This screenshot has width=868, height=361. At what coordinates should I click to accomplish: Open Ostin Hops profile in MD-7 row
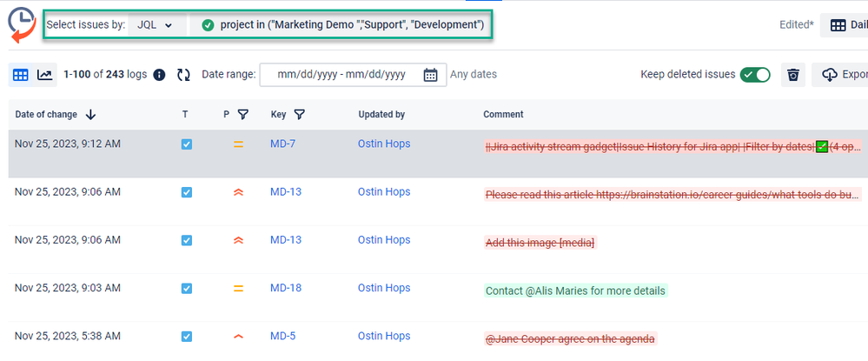click(384, 144)
